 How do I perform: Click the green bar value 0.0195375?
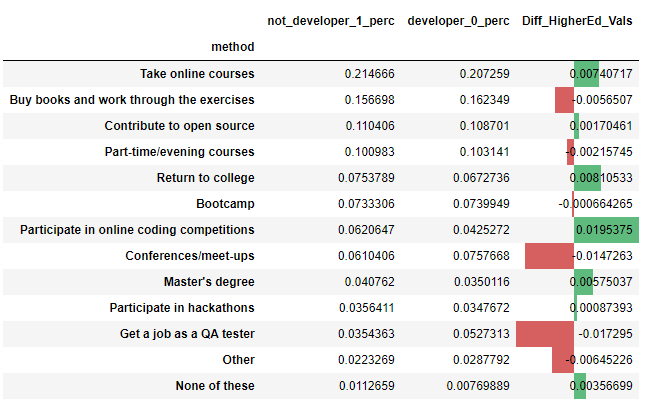point(604,229)
